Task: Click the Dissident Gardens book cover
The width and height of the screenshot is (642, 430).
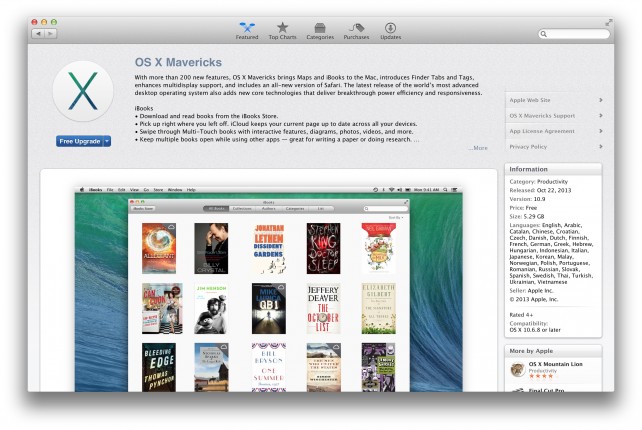Action: tap(269, 248)
